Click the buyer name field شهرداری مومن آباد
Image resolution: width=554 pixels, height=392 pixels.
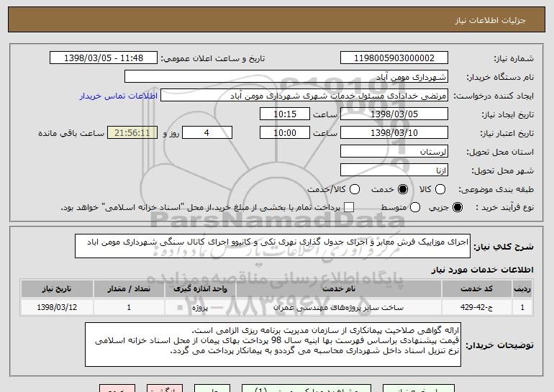point(286,77)
